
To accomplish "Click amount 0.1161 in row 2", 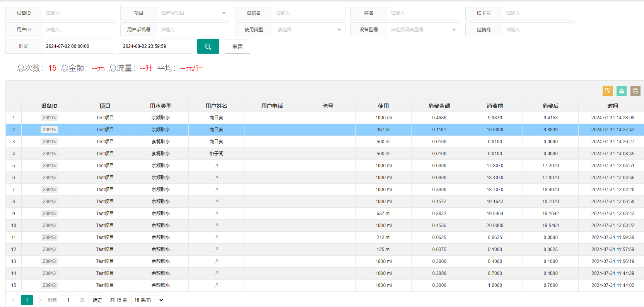I will pyautogui.click(x=439, y=130).
